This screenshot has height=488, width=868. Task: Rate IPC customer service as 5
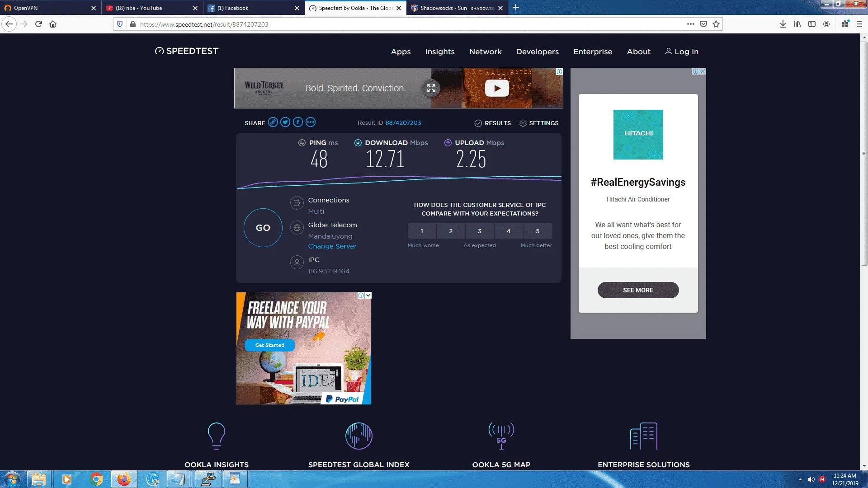click(538, 231)
